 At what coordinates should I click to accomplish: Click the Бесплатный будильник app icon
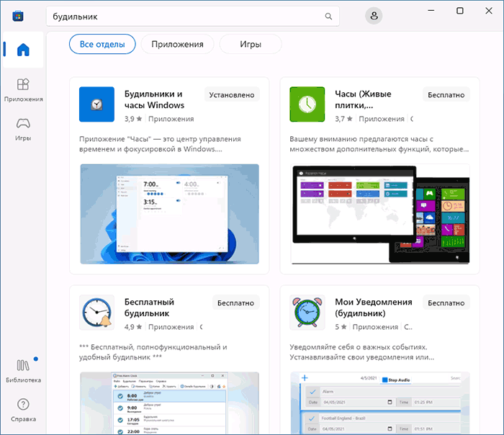(x=96, y=313)
